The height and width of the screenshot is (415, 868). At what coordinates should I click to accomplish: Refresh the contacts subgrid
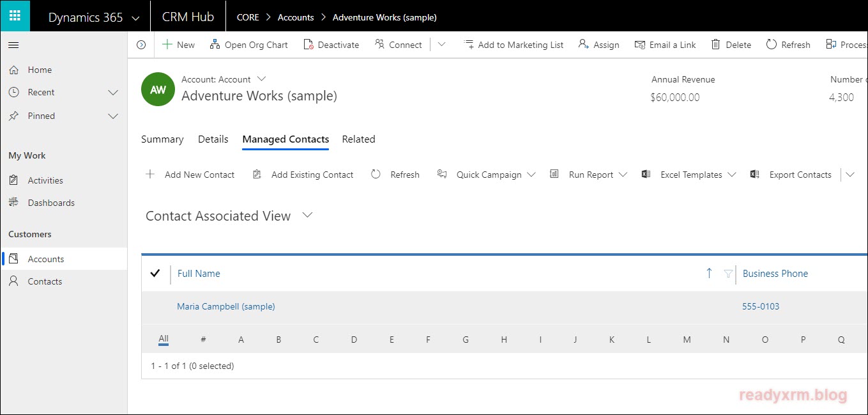tap(396, 175)
